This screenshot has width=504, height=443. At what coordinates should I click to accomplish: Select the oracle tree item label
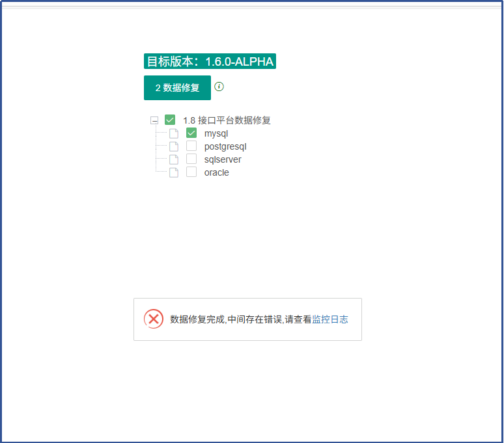click(x=217, y=172)
